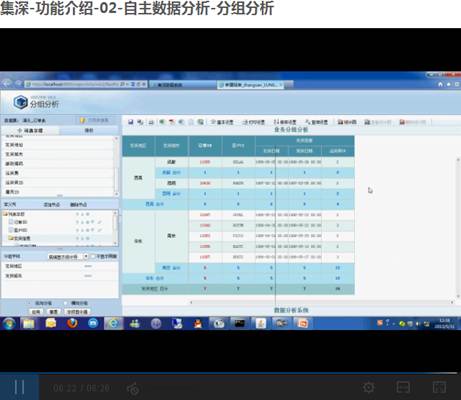
Task: Open File Explorer from the taskbar
Action: (29, 323)
